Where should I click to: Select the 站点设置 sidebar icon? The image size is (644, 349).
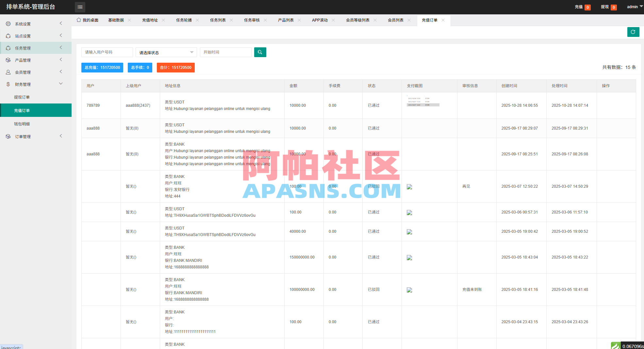[x=8, y=36]
